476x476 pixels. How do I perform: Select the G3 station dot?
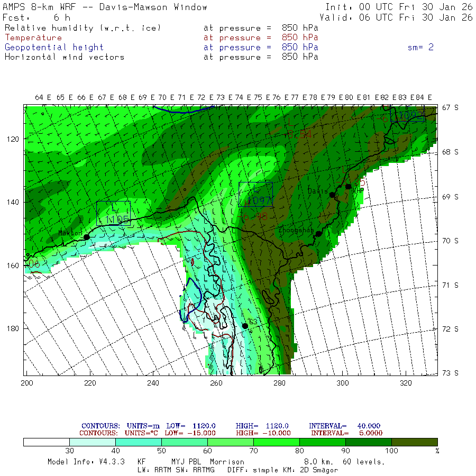pyautogui.click(x=245, y=326)
